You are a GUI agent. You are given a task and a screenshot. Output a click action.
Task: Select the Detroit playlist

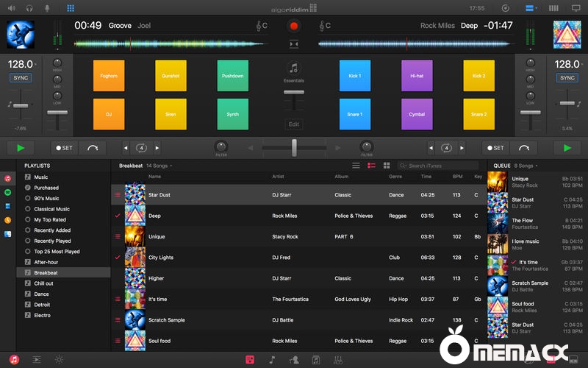43,305
